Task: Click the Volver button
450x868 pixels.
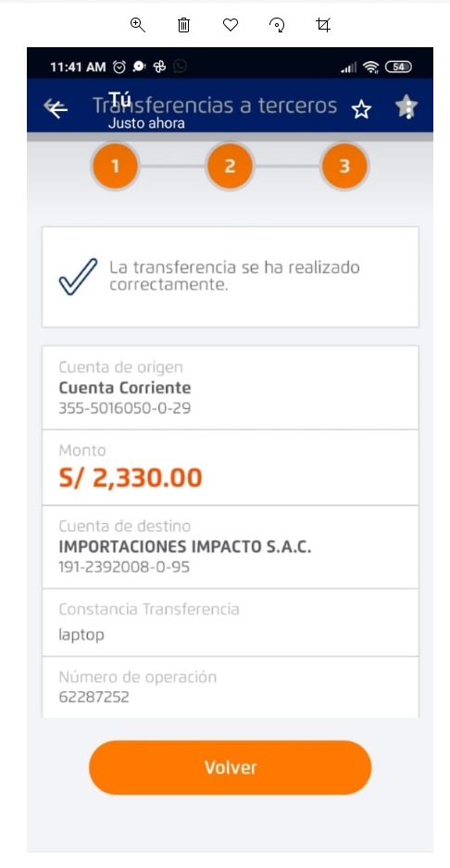Action: 230,767
